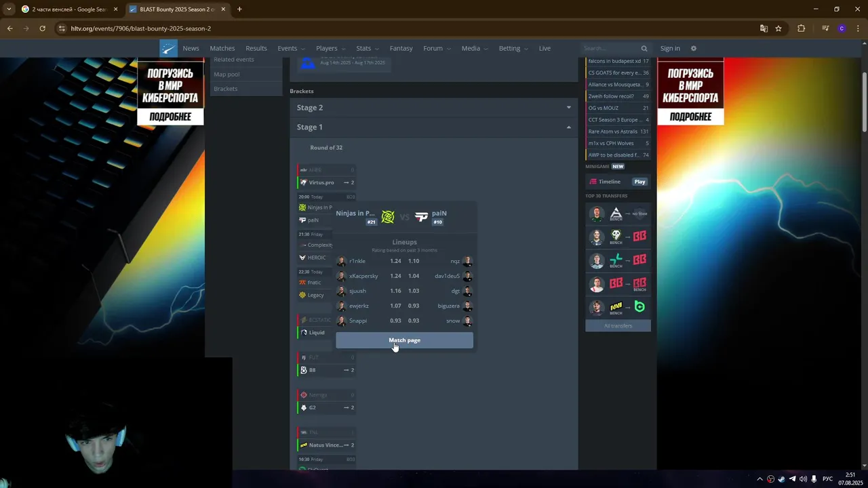The image size is (868, 488).
Task: Reload the page
Action: [x=42, y=28]
